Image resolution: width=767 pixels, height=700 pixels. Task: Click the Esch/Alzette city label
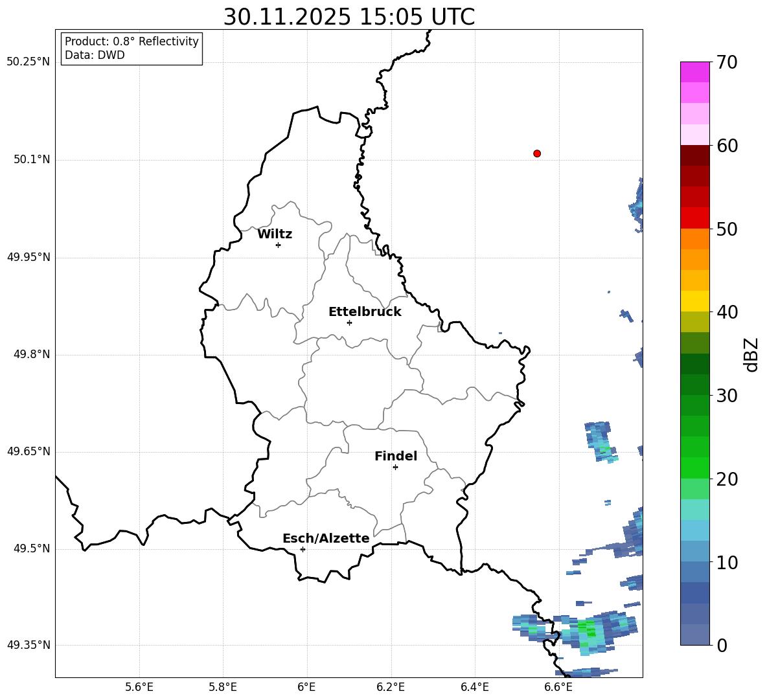(x=326, y=538)
